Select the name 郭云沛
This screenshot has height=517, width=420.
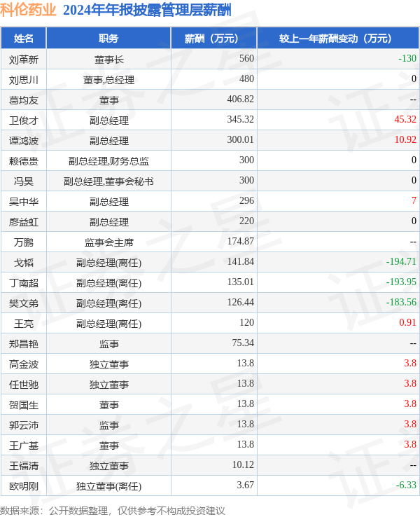pyautogui.click(x=23, y=425)
